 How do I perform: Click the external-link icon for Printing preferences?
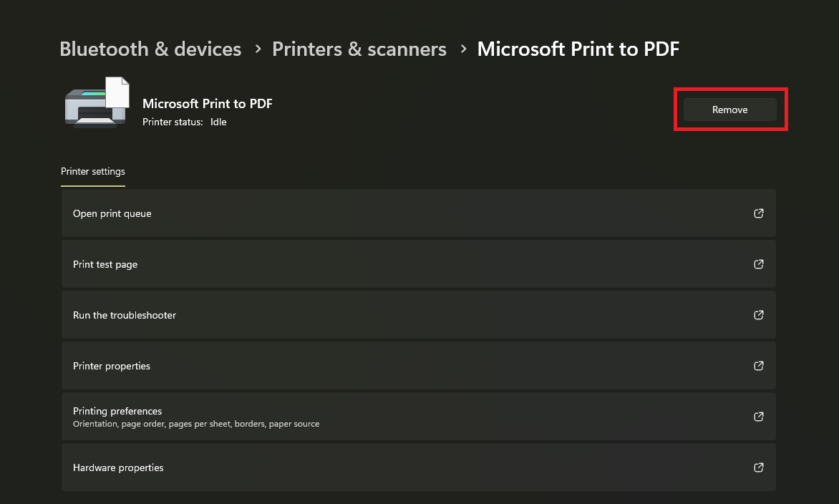tap(758, 417)
